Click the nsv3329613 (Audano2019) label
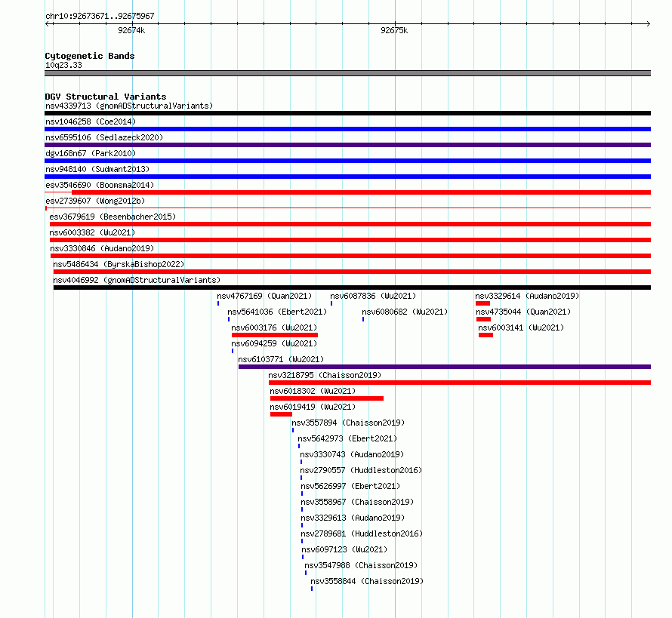The height and width of the screenshot is (618, 672). [x=353, y=518]
